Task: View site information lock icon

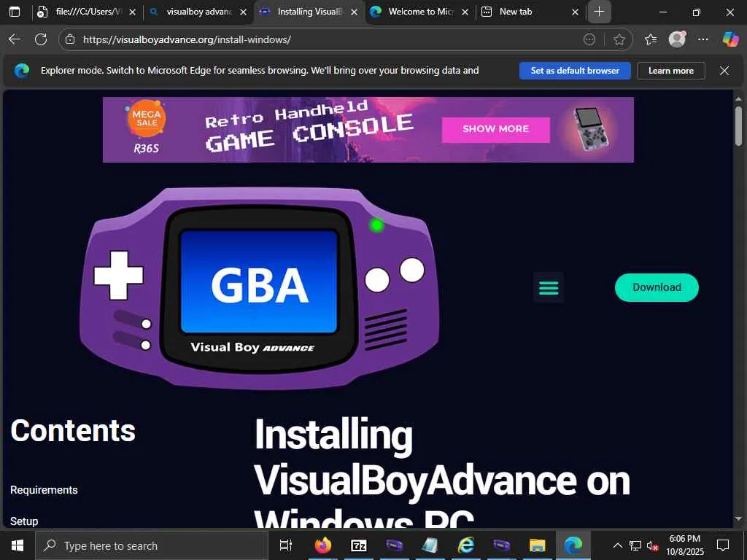Action: pyautogui.click(x=70, y=39)
